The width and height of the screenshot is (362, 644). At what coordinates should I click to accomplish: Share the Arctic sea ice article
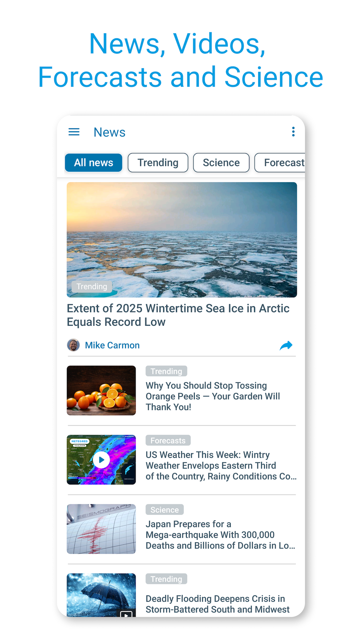[x=286, y=345]
